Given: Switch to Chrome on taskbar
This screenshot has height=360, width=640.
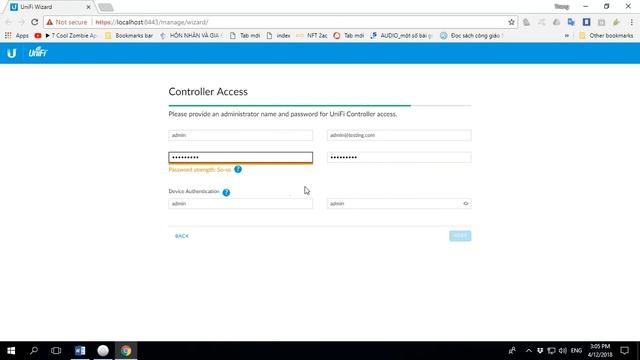Looking at the screenshot, I should coord(126,351).
